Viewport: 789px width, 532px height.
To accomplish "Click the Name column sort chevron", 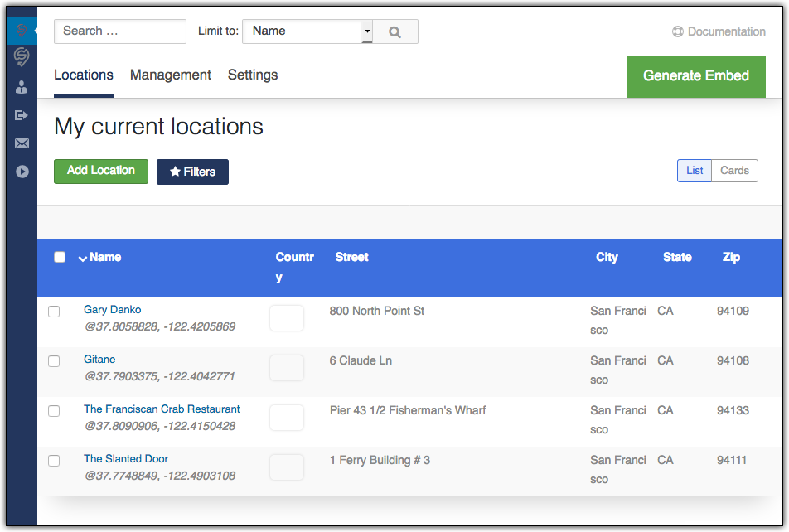I will point(83,258).
